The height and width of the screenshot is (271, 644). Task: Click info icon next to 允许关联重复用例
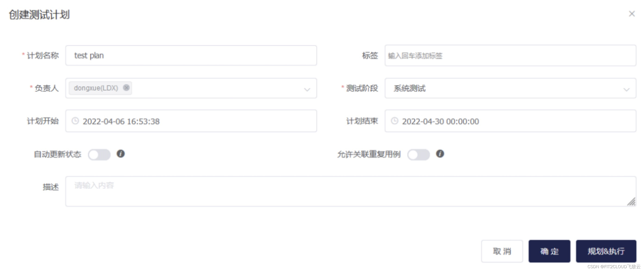coord(440,154)
